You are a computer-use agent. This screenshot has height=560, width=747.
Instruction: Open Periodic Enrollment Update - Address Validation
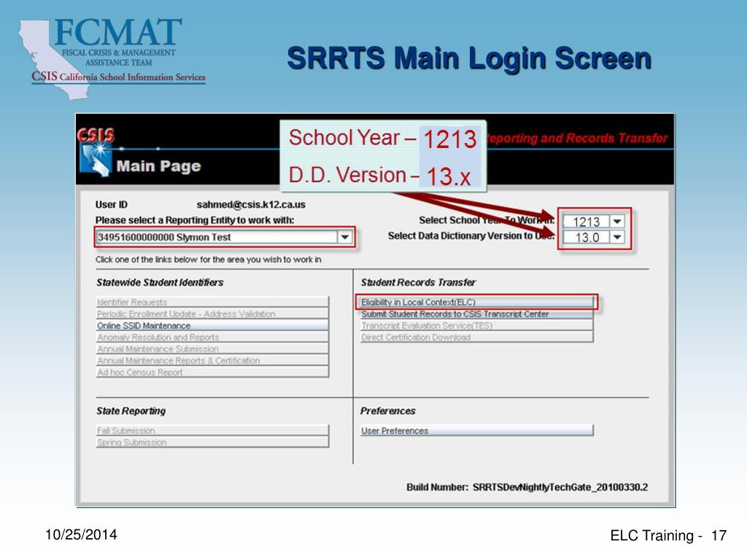coord(212,314)
